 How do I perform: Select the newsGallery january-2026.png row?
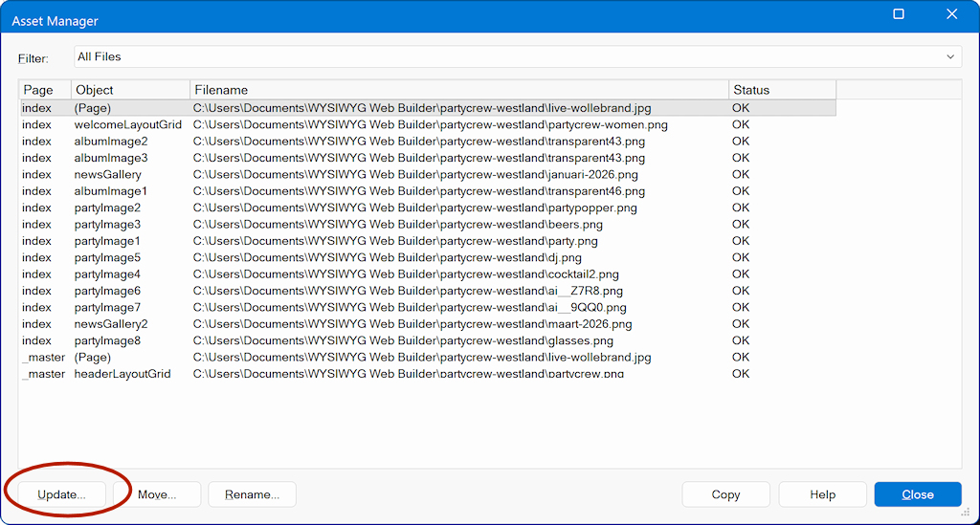(x=415, y=175)
